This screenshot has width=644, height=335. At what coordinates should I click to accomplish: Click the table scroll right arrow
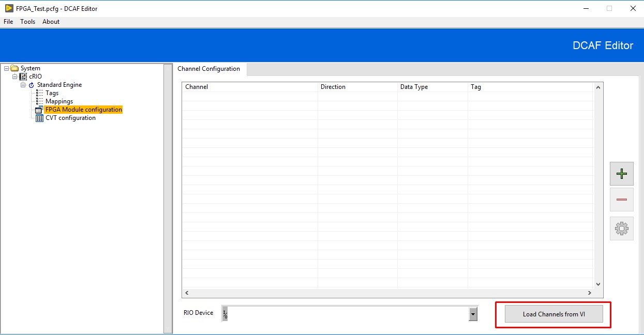(x=590, y=293)
